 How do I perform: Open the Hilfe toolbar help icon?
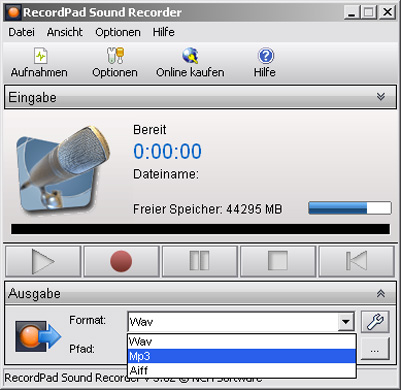265,56
